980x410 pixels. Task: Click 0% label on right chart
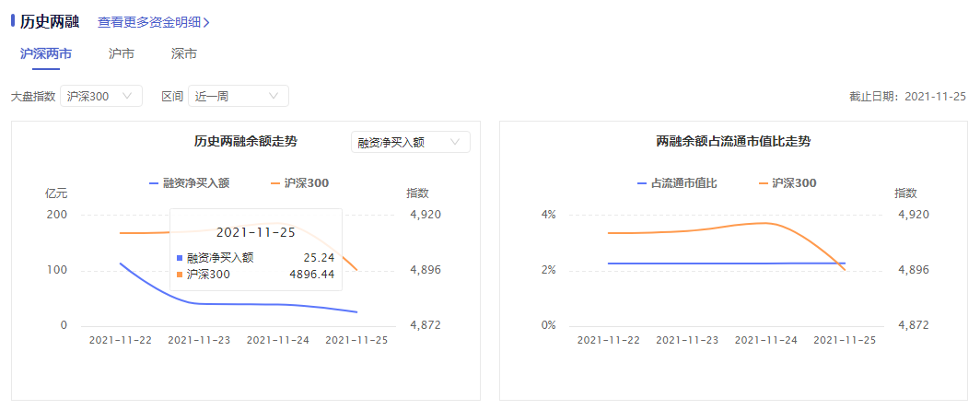[x=548, y=325]
